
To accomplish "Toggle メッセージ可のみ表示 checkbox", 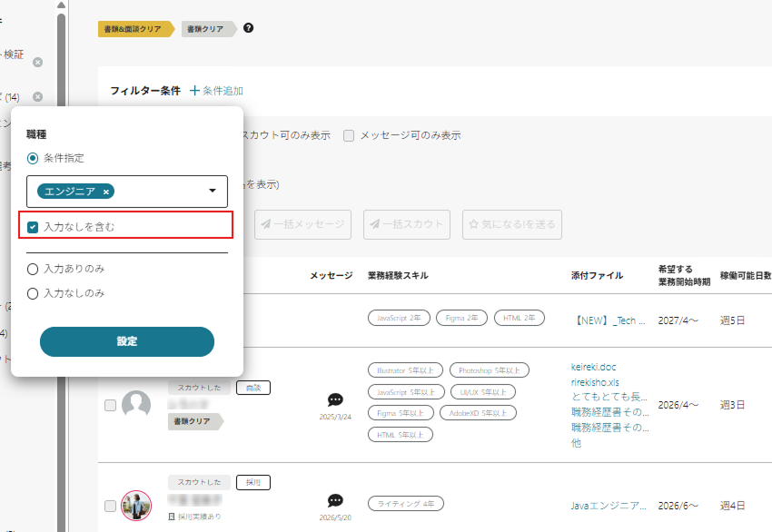I will pyautogui.click(x=349, y=135).
